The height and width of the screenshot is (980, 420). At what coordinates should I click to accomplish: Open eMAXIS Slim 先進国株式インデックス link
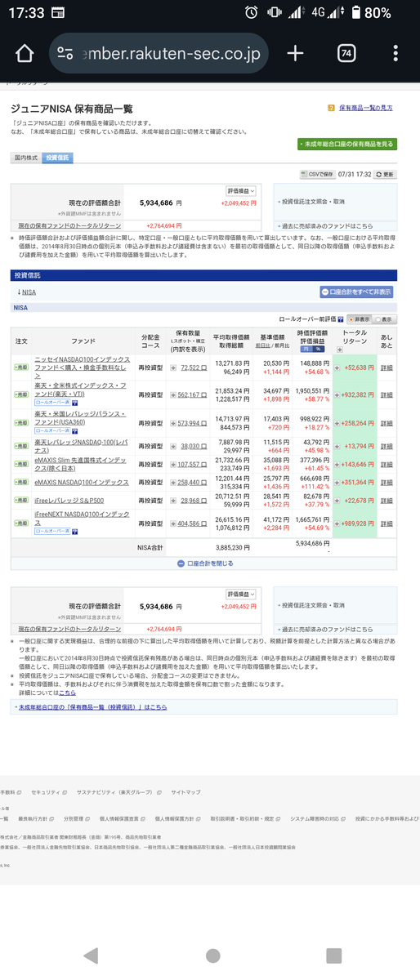click(80, 464)
